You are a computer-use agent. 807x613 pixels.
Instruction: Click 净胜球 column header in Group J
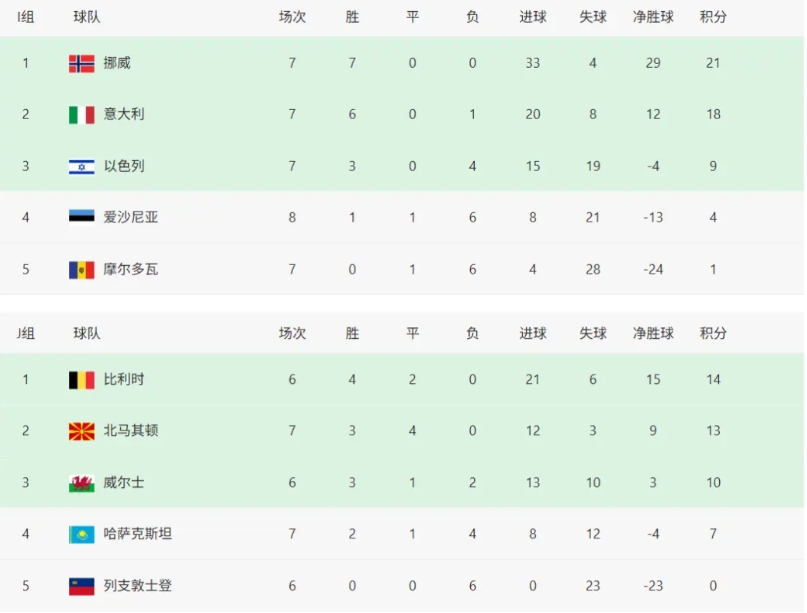653,333
